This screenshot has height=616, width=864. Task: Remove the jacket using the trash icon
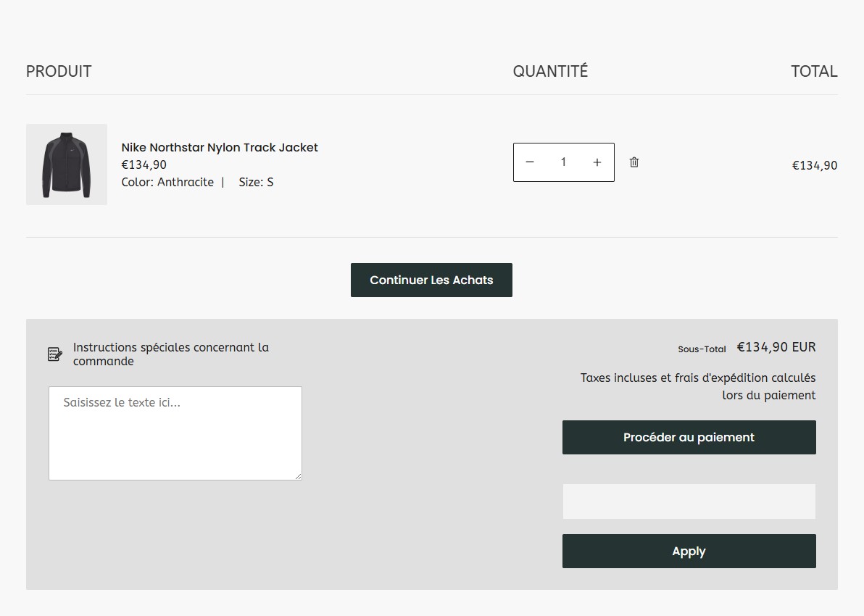point(634,162)
